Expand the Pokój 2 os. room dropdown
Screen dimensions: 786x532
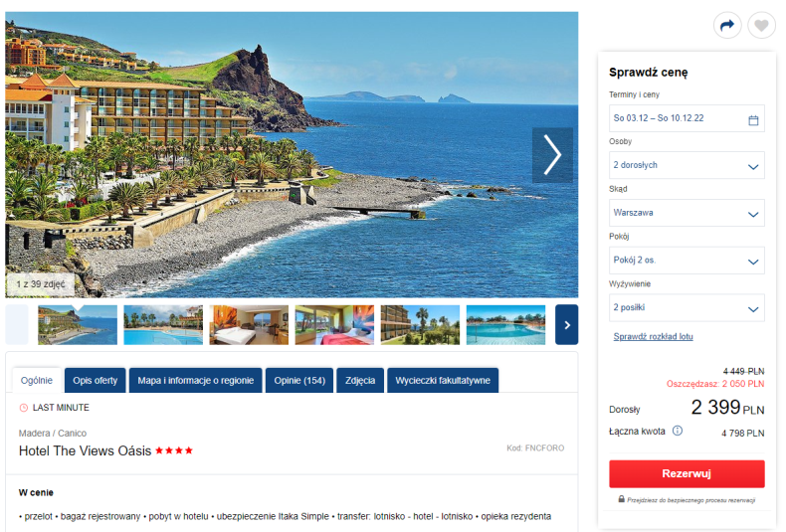click(687, 260)
